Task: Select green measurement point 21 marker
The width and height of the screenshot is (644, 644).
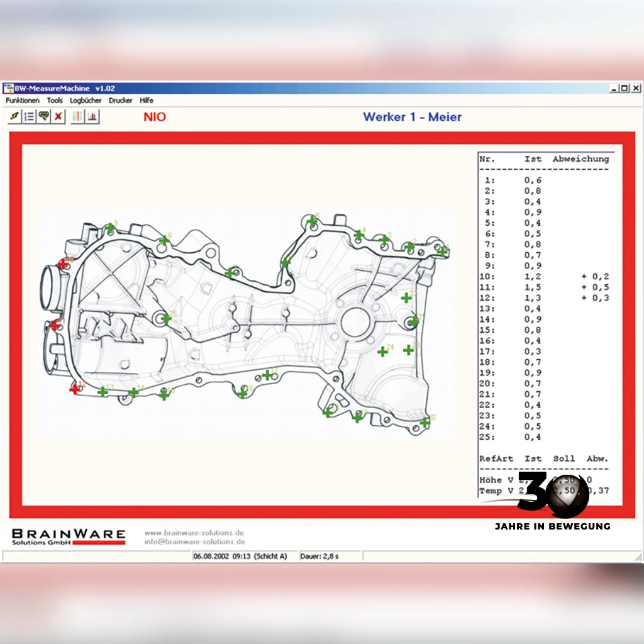Action: click(414, 321)
